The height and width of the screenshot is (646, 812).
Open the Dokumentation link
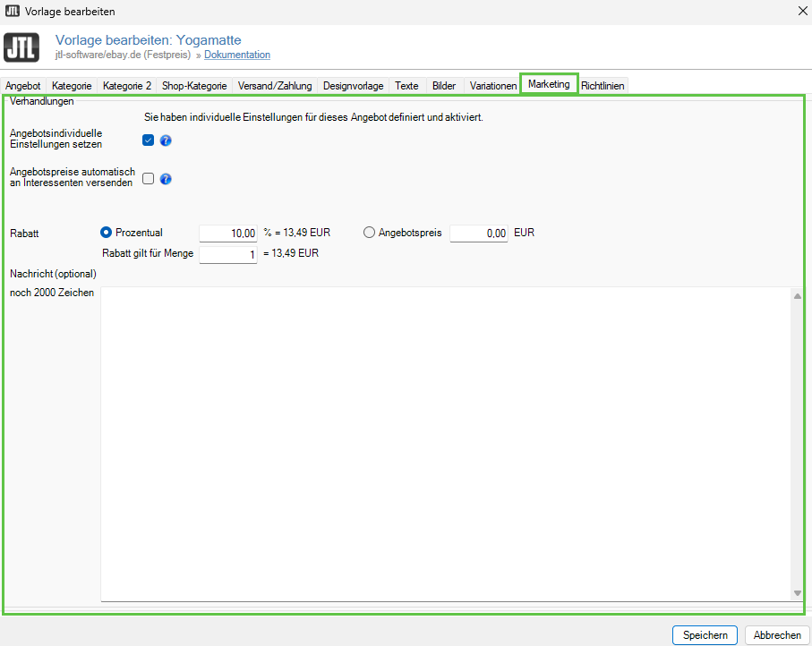pyautogui.click(x=237, y=55)
